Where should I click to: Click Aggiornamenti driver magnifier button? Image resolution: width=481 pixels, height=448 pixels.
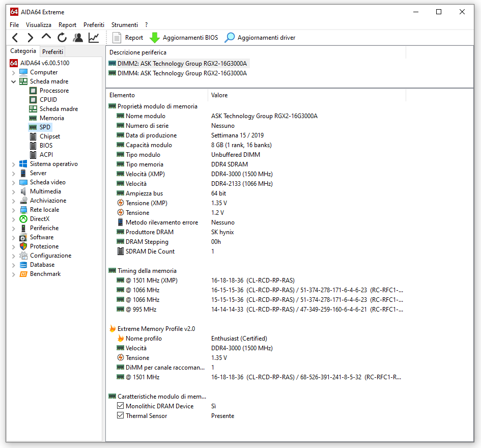260,38
